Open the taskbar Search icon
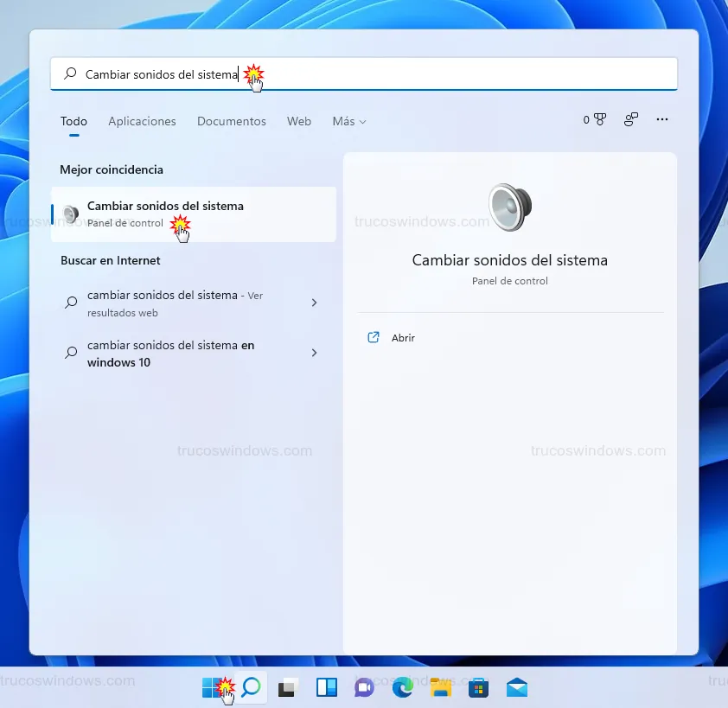728x708 pixels. [x=251, y=687]
